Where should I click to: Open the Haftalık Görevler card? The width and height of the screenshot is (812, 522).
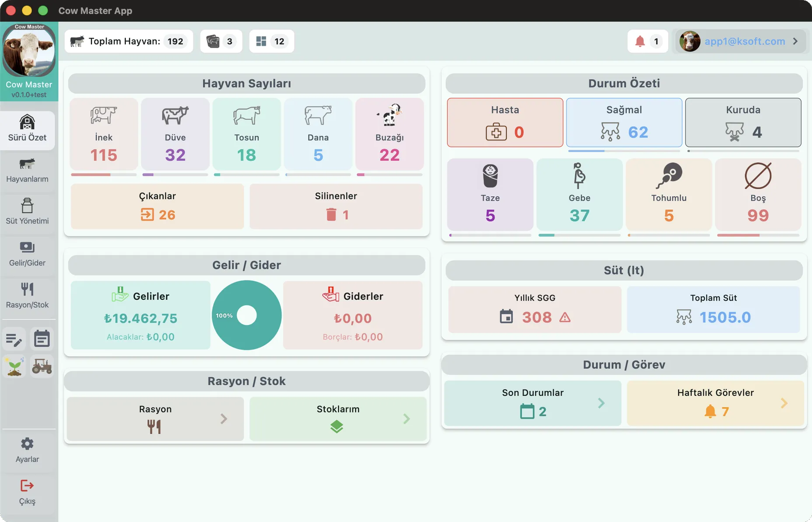[x=715, y=403]
